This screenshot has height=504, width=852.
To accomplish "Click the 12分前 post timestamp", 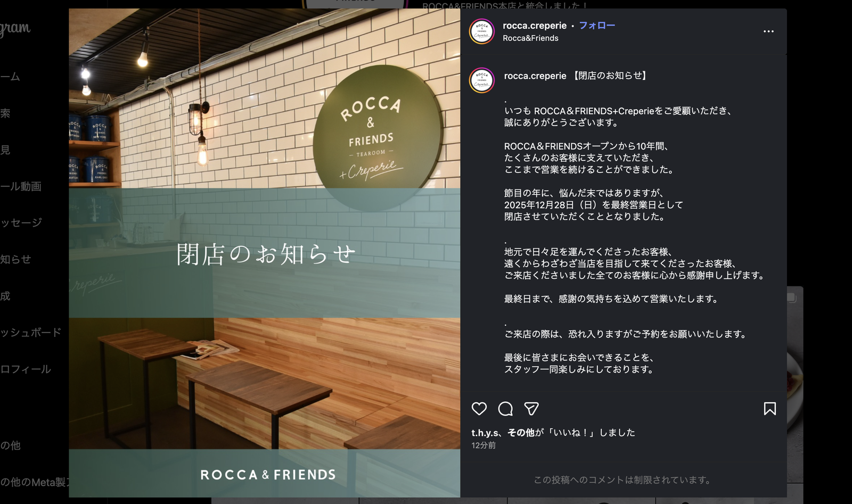I will point(484,445).
